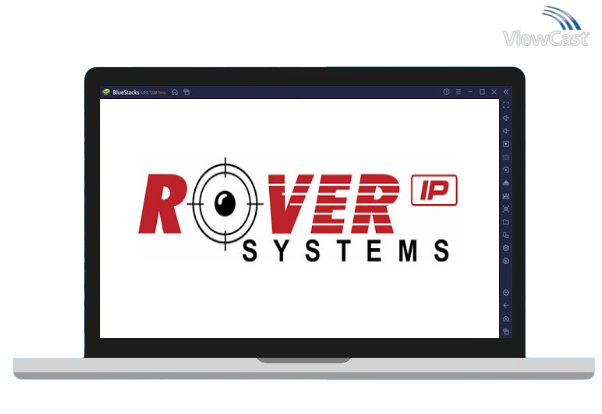Click the Android back arrow in sidebar

point(506,306)
